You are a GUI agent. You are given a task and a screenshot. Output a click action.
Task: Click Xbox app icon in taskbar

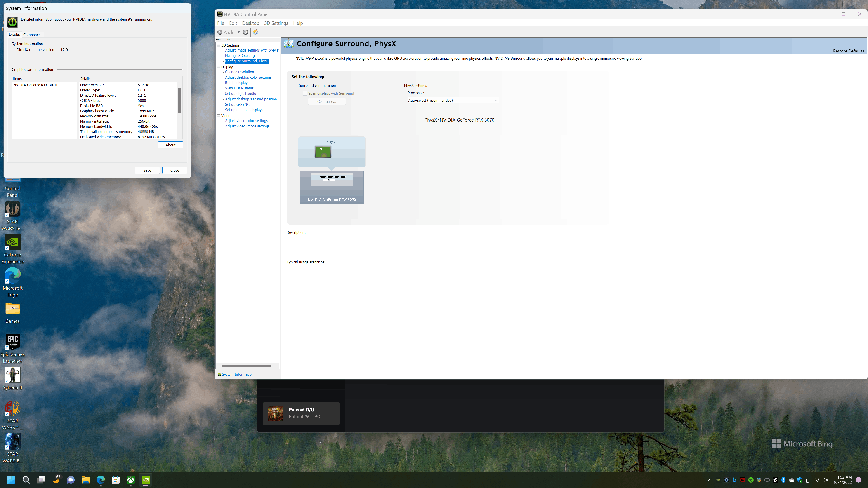pos(130,480)
